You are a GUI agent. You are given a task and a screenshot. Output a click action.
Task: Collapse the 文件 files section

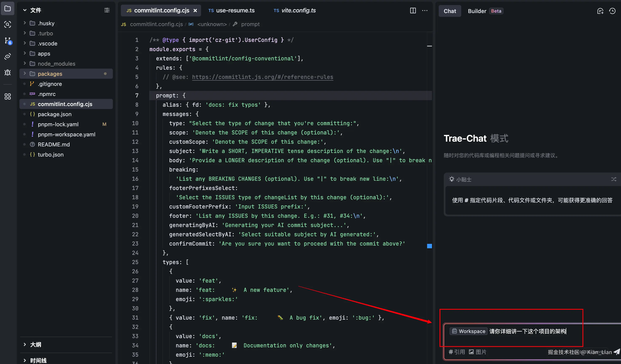coord(25,10)
